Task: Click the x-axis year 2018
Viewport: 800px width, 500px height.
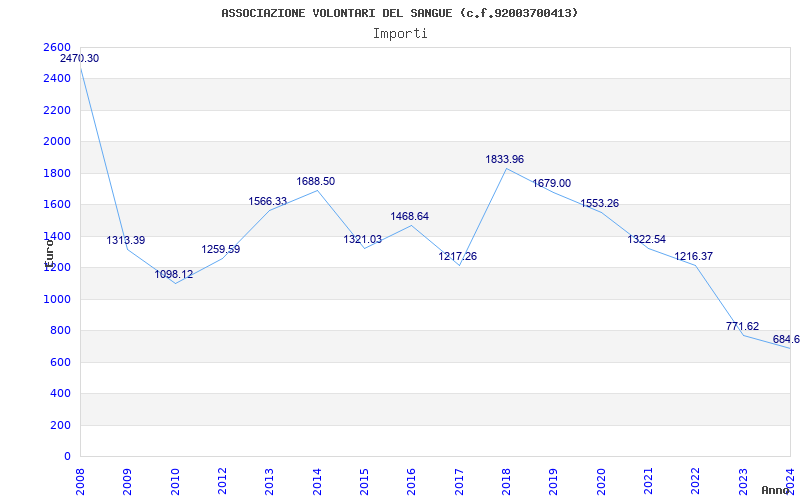Action: [x=507, y=482]
